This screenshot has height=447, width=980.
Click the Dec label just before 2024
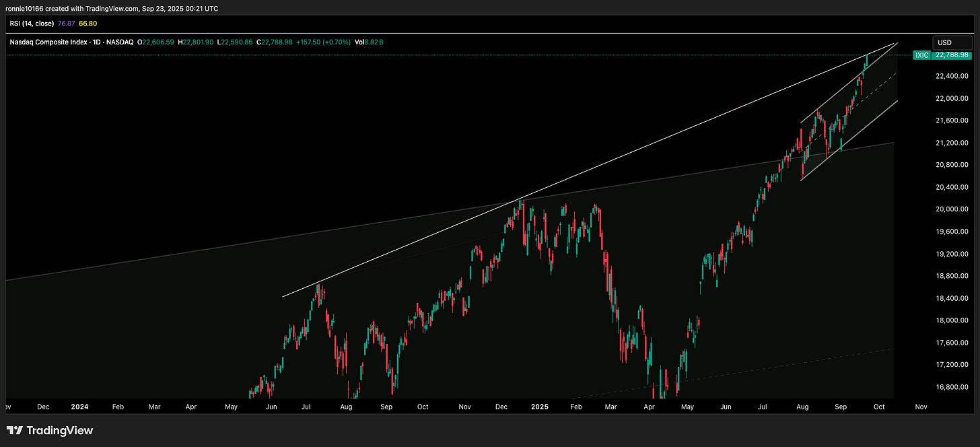tap(43, 407)
